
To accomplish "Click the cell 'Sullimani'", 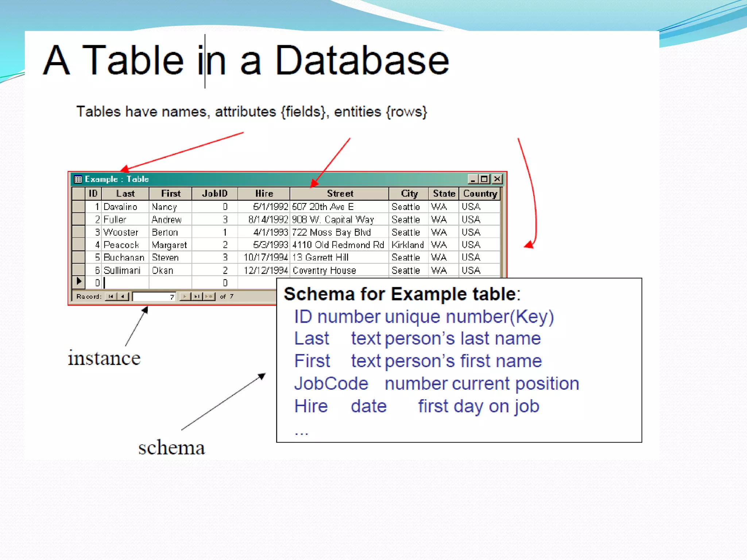I will coord(125,270).
